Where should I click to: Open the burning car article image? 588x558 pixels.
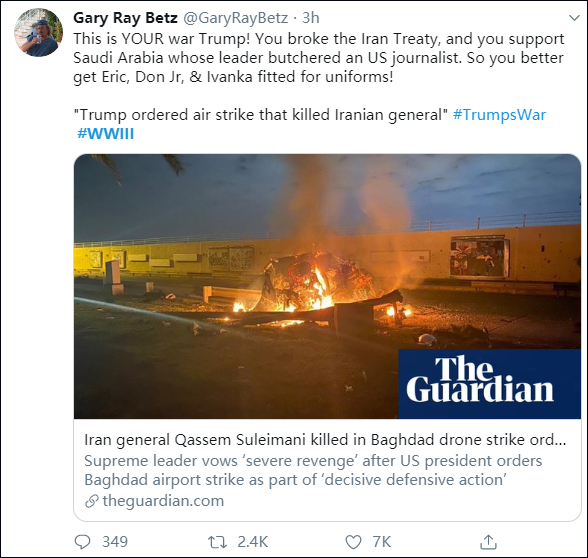(x=327, y=286)
